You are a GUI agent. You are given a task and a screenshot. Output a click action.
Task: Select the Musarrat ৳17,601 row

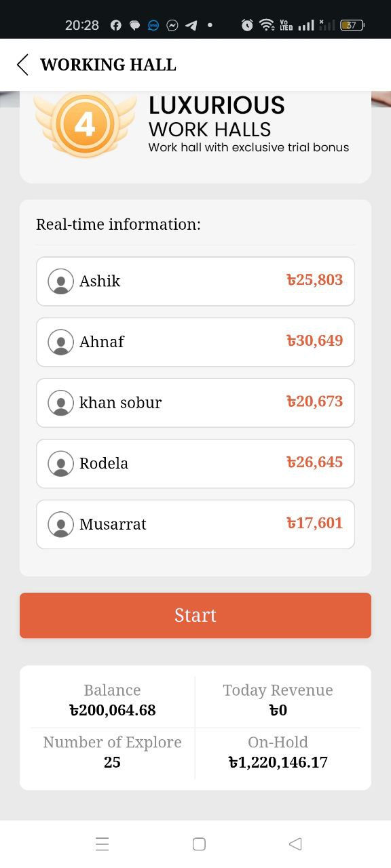(x=195, y=524)
